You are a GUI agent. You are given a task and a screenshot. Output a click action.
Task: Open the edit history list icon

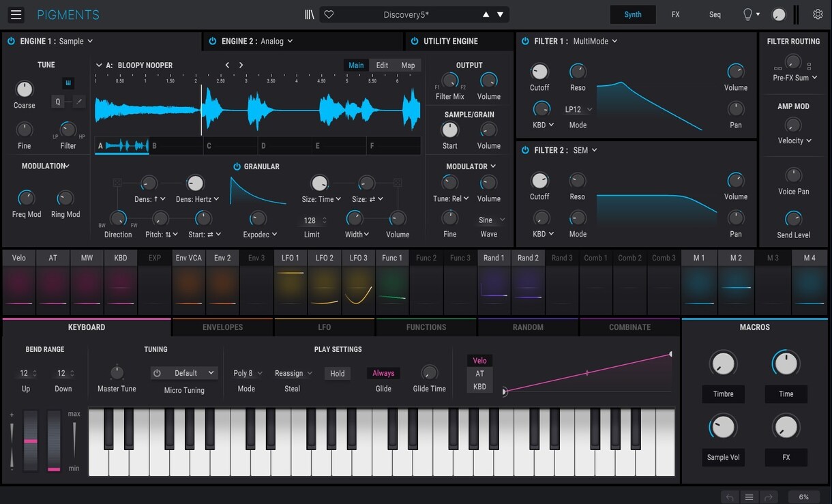749,497
